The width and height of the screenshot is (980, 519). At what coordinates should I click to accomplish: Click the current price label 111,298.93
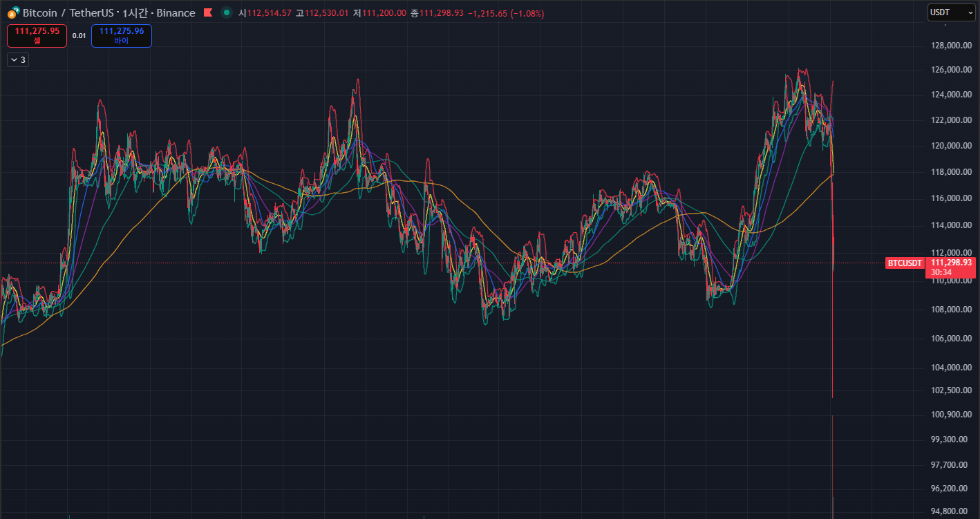[951, 263]
